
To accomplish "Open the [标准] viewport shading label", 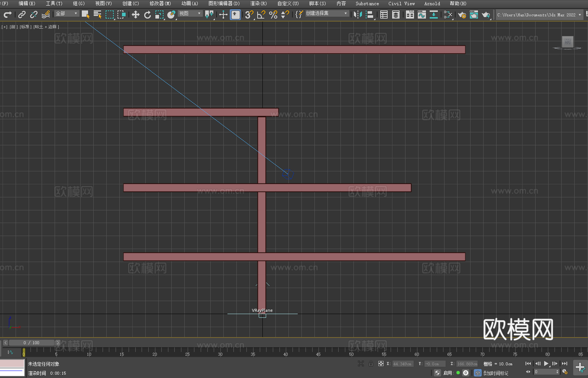I will pos(25,27).
